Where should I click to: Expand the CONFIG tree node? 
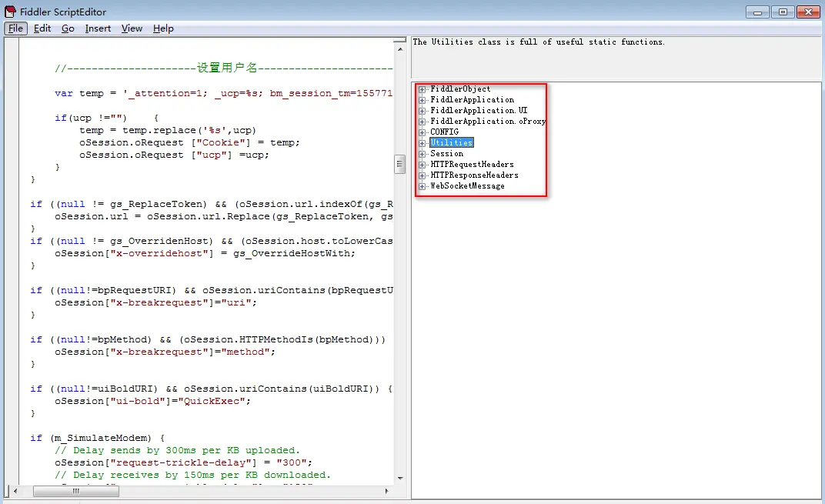[422, 132]
